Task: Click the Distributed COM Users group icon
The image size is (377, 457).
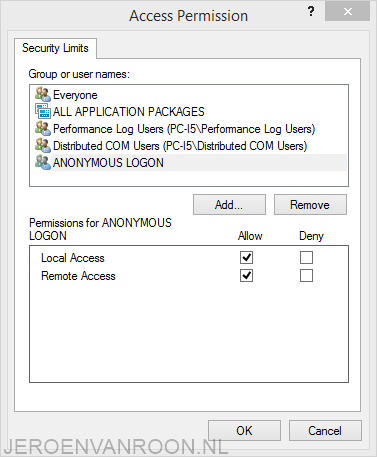Action: [x=43, y=145]
